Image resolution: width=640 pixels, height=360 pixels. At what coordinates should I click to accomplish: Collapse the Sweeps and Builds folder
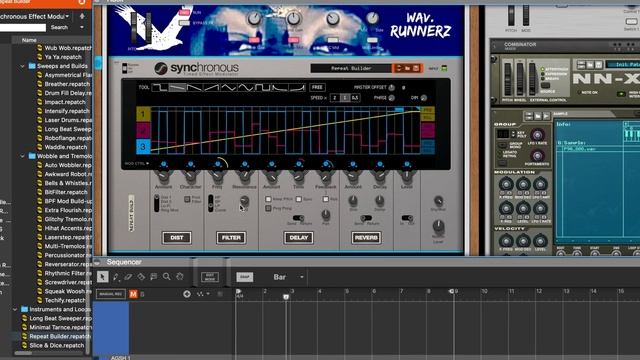(23, 66)
